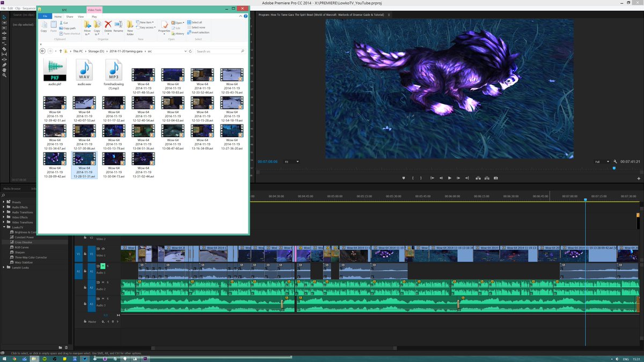Select the audio.wav file thumbnail
The height and width of the screenshot is (362, 644).
pyautogui.click(x=84, y=70)
